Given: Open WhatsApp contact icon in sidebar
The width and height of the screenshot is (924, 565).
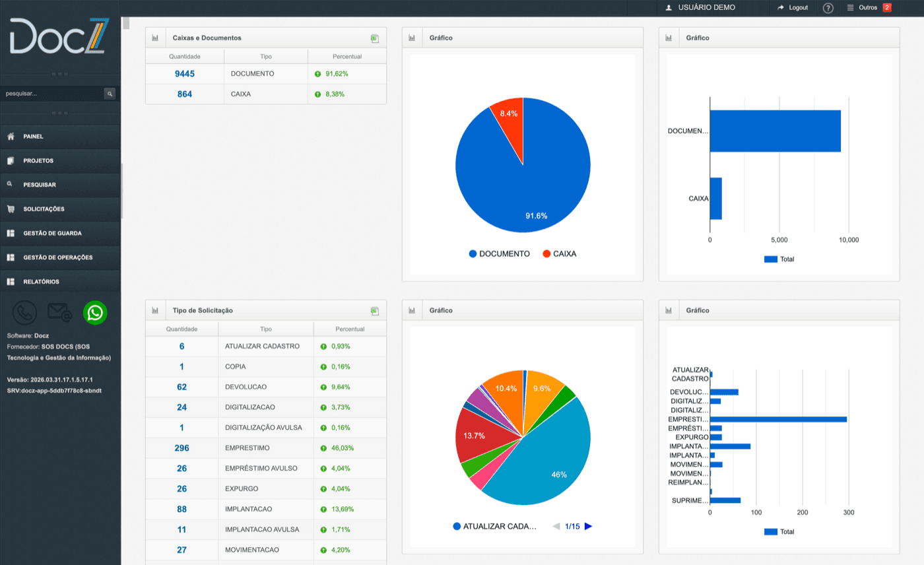Looking at the screenshot, I should click(x=95, y=313).
